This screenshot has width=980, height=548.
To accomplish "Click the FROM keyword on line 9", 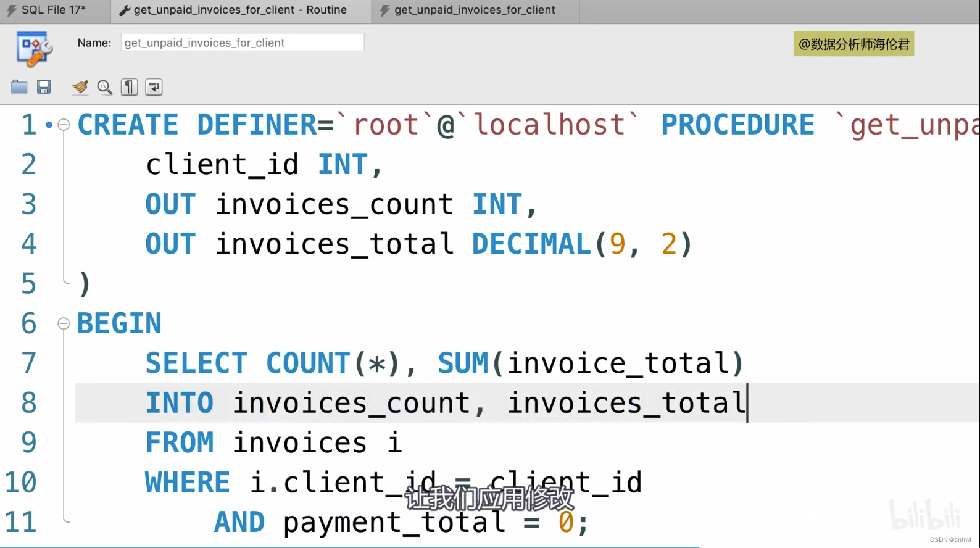I will [180, 442].
